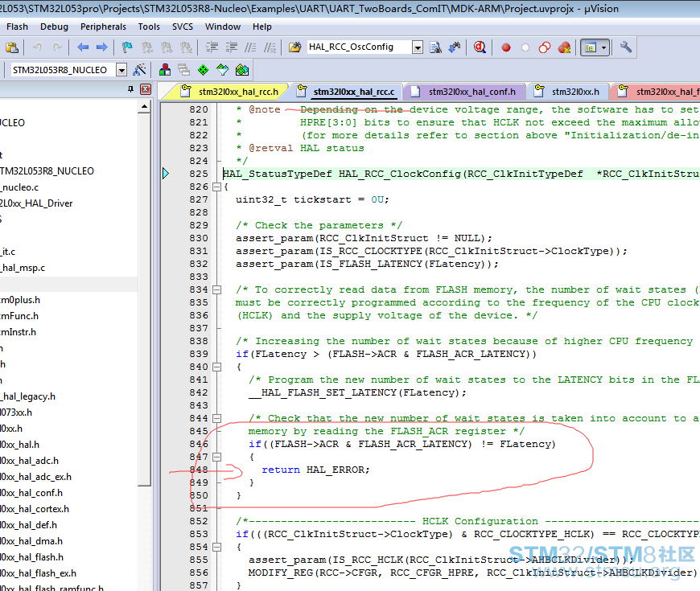Select hal_flash_ex.h in project tree
The width and height of the screenshot is (700, 591).
coord(39,573)
